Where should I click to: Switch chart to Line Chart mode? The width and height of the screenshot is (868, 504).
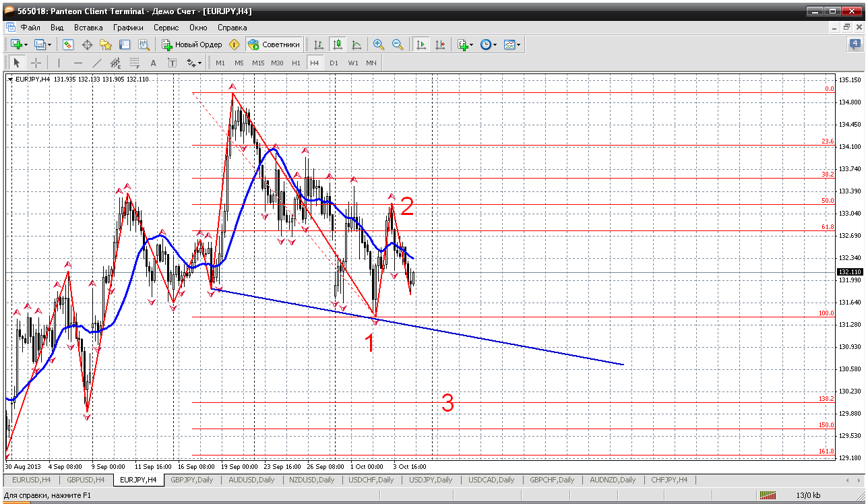356,44
